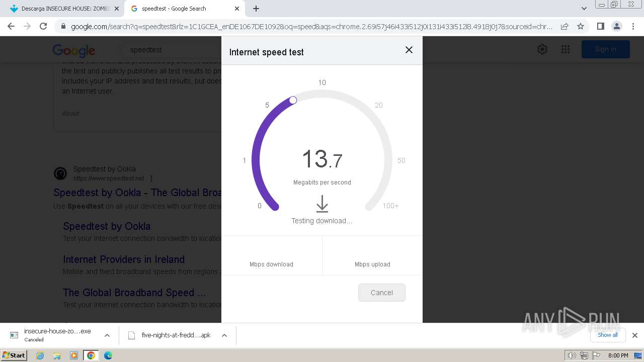Image resolution: width=644 pixels, height=362 pixels.
Task: View site information lock icon
Action: pos(63,27)
